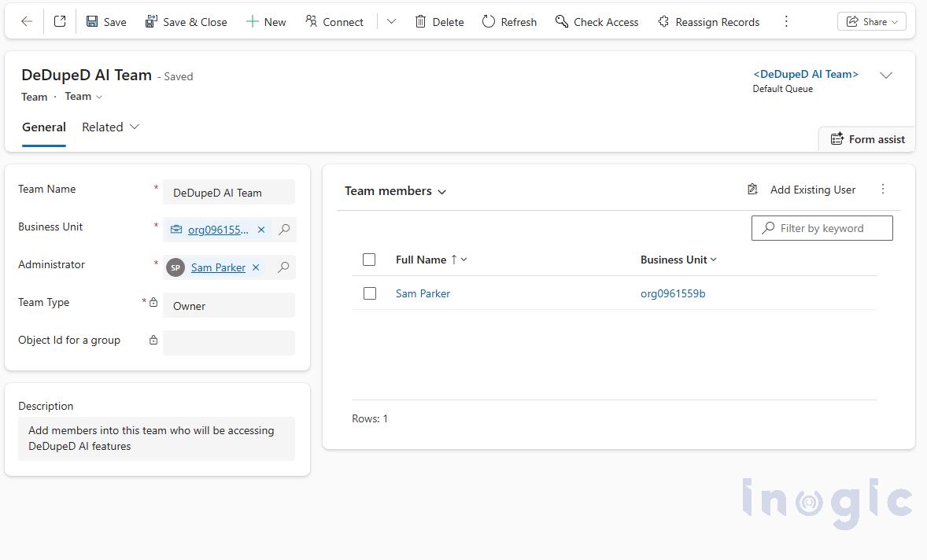This screenshot has width=927, height=560.
Task: Click the Rows: 1 count text
Action: (x=370, y=418)
